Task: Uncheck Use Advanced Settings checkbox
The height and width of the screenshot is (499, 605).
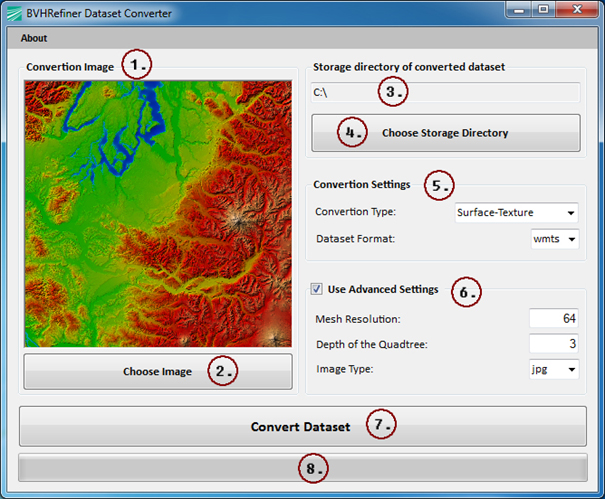Action: point(317,290)
